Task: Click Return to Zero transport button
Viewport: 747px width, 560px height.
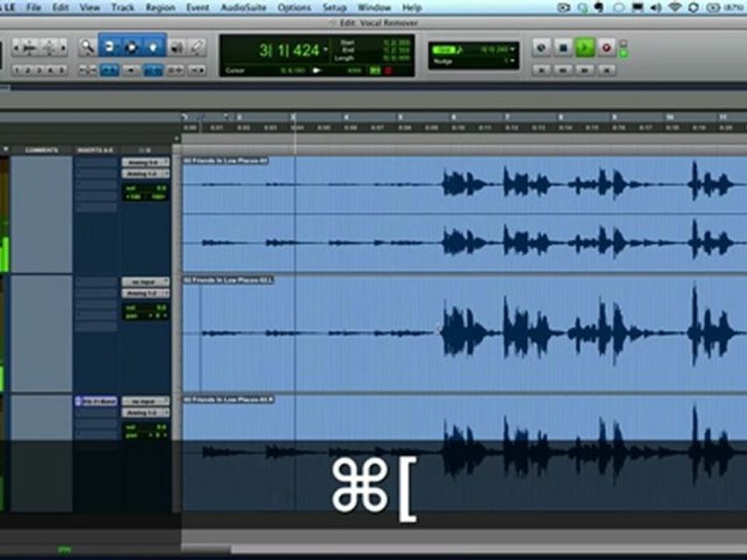Action: point(541,71)
